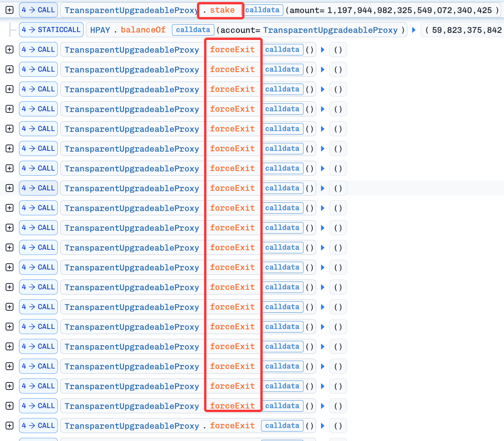Click the STATICCALL badge

tap(52, 30)
